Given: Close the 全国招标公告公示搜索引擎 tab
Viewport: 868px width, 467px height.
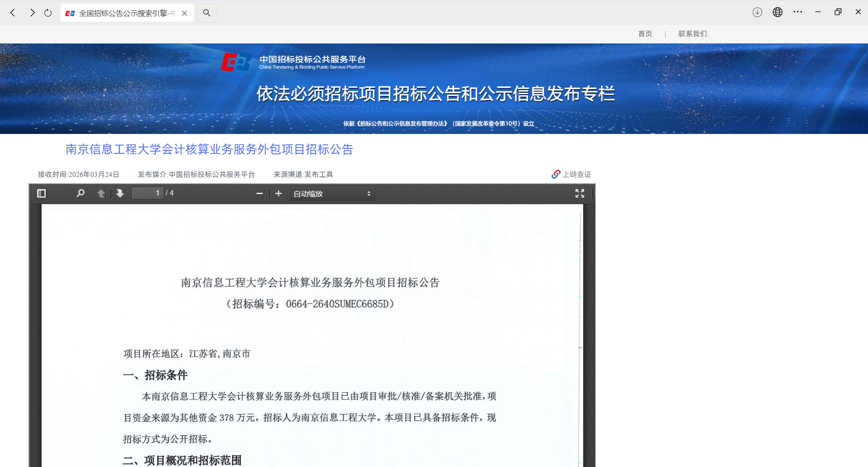Looking at the screenshot, I should tap(184, 13).
